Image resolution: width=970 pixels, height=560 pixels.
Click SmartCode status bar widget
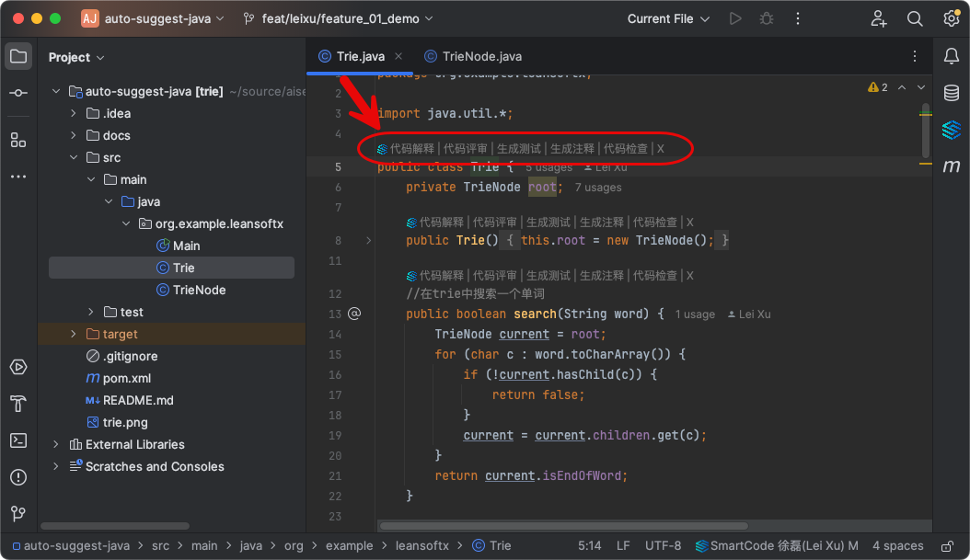click(x=777, y=546)
